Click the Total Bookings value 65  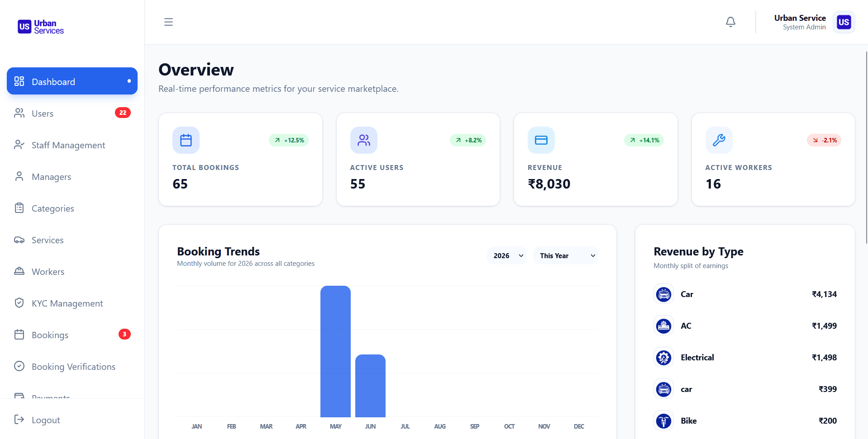click(x=180, y=184)
